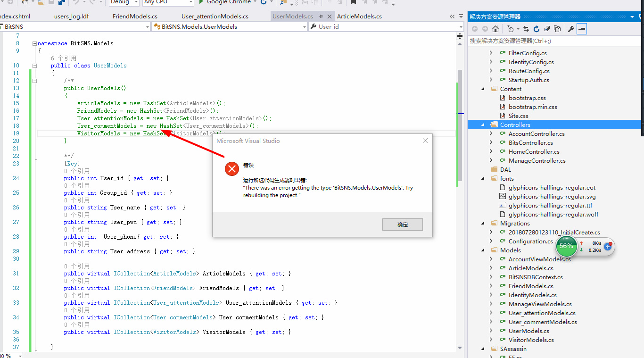Viewport: 644px width, 358px height.
Task: Click the [Key] attribute in code
Action: [72, 164]
